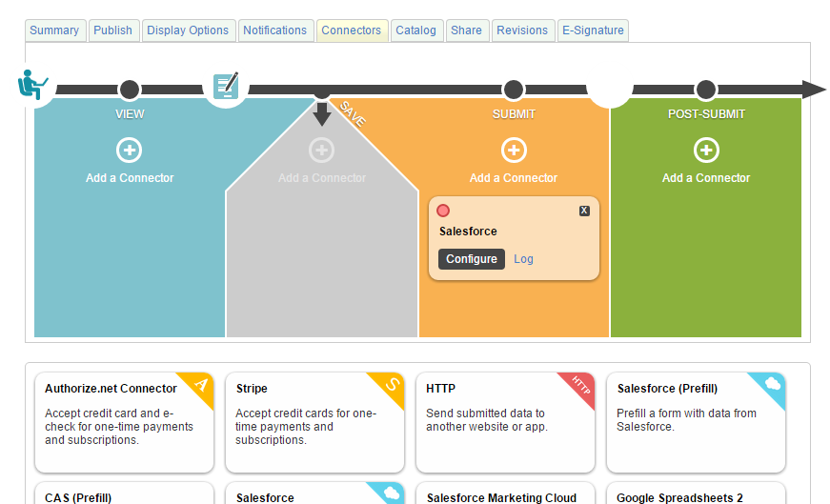Add a connector in SUBMIT stage plus icon
Viewport: 830px width, 504px height.
click(514, 151)
